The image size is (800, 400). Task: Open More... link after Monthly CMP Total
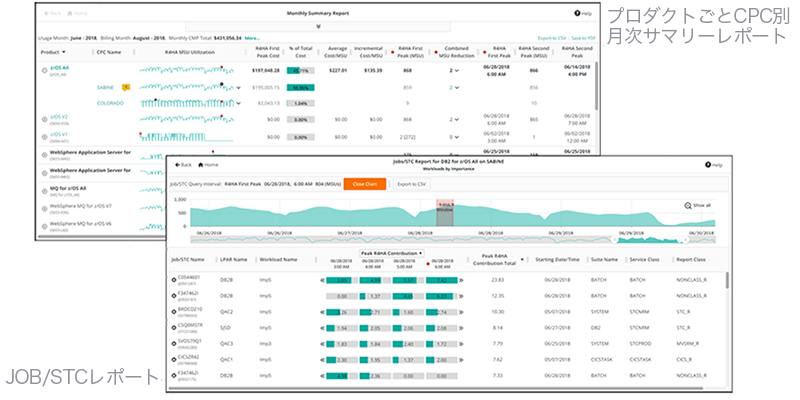[x=252, y=38]
